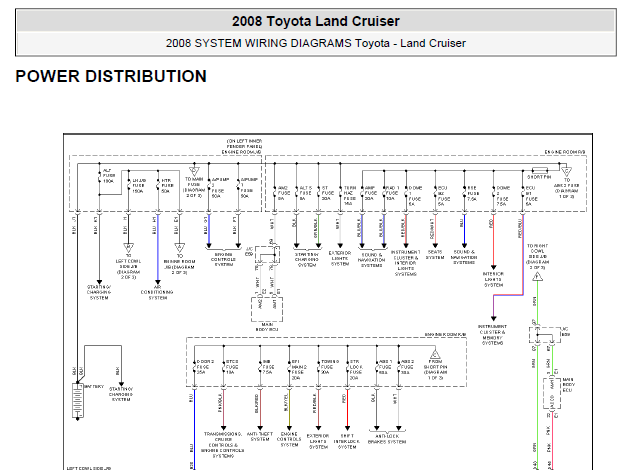Viewport: 620px width, 470px height.
Task: Click the ABS 2 fuse label
Action: point(407,367)
